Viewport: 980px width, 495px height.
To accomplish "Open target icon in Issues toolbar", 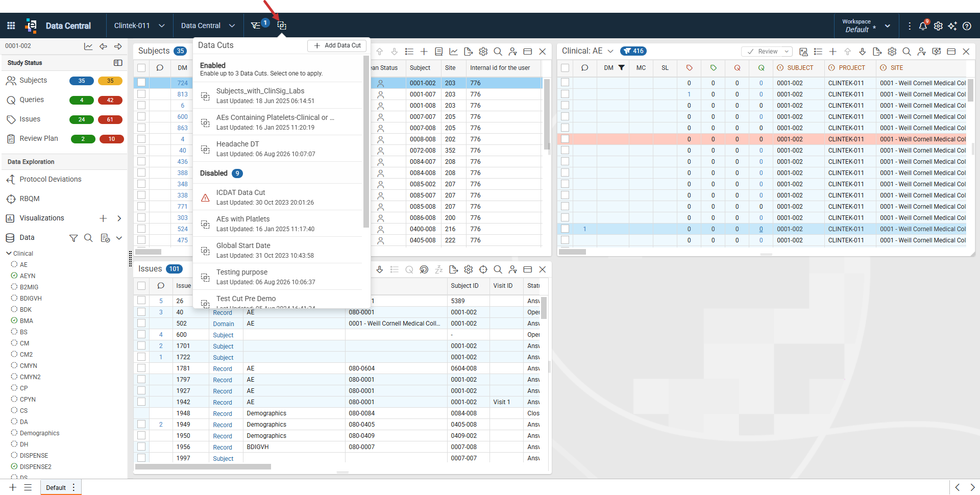I will [483, 269].
